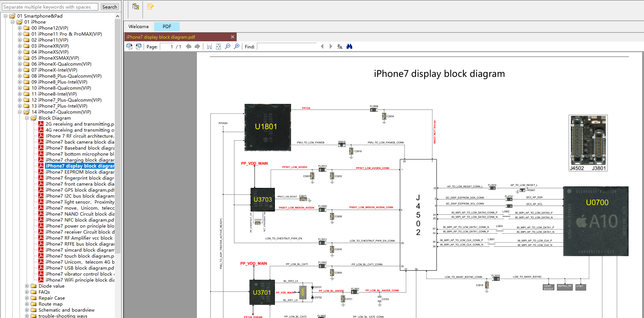This screenshot has width=644, height=318.
Task: Rotate page clockwise icon in PDF toolbar
Action: (x=129, y=46)
